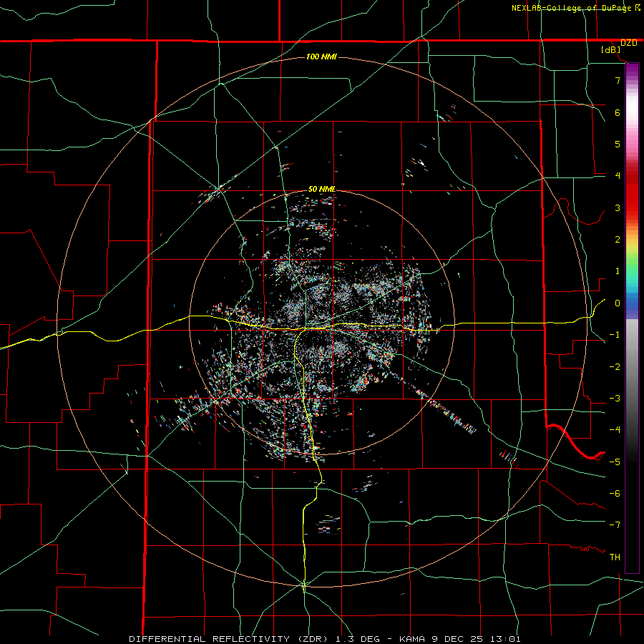Click the -5 value on color scale
Viewport: 644px width, 644px height.
[615, 462]
